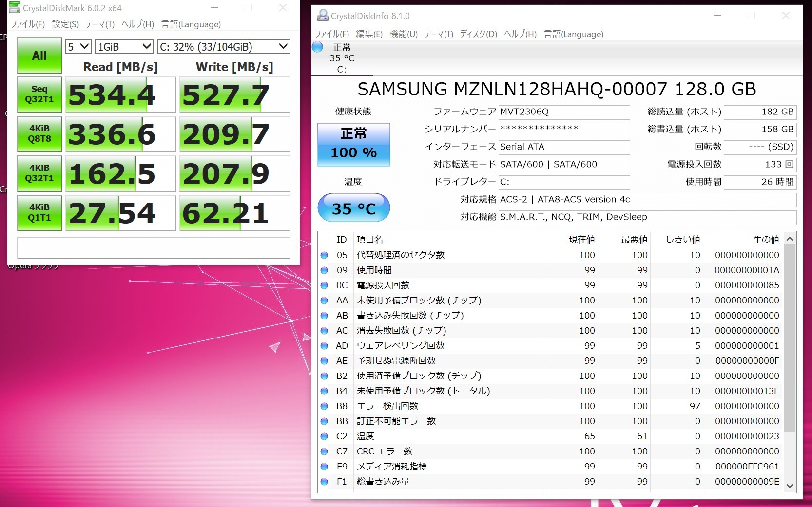This screenshot has height=507, width=812.
Task: Open テーマ(T) menu in CrystalDiskInfo
Action: pyautogui.click(x=439, y=34)
